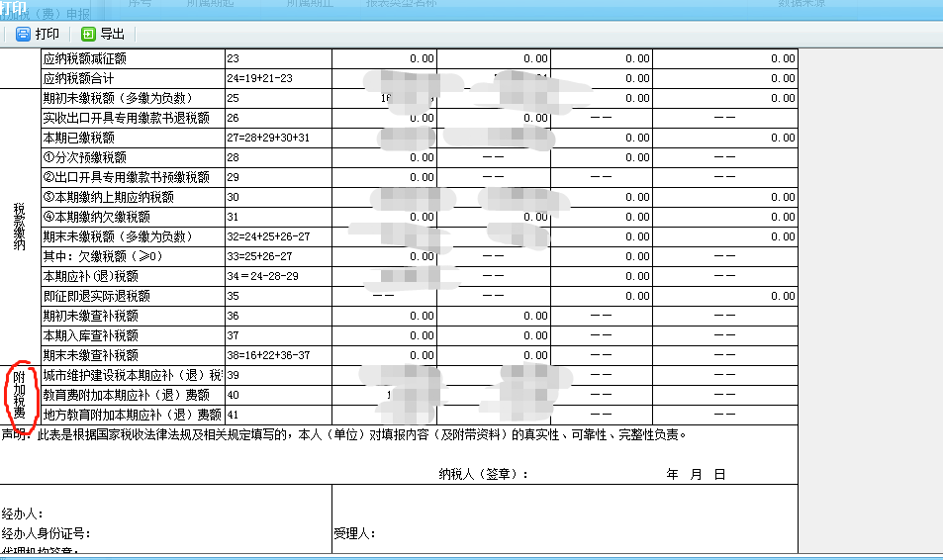
Task: Select the 应纳税额合计 row label
Action: point(78,78)
